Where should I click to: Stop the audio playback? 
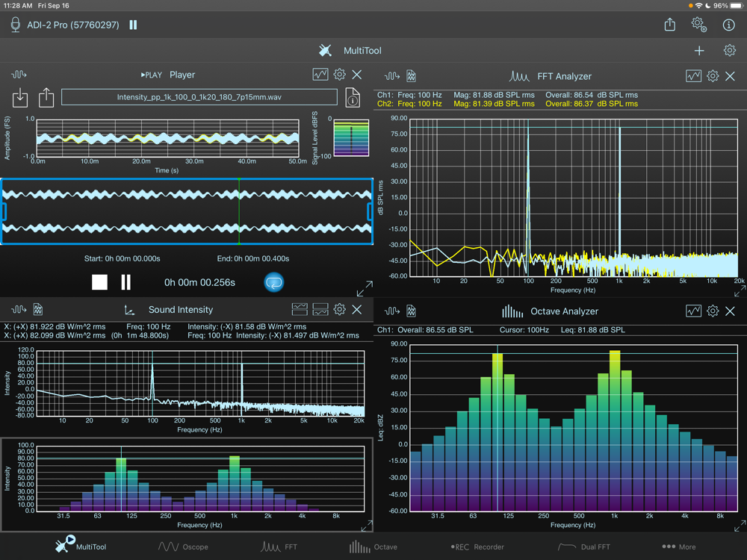pyautogui.click(x=99, y=282)
